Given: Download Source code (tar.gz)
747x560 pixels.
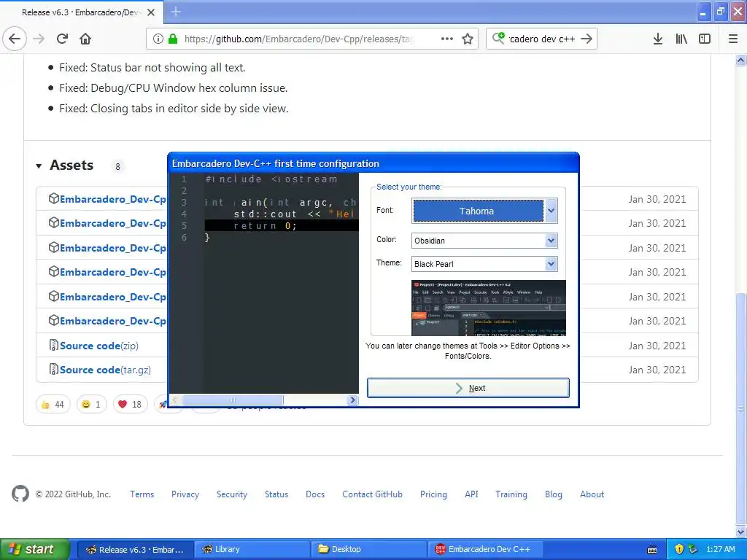Looking at the screenshot, I should tap(105, 370).
